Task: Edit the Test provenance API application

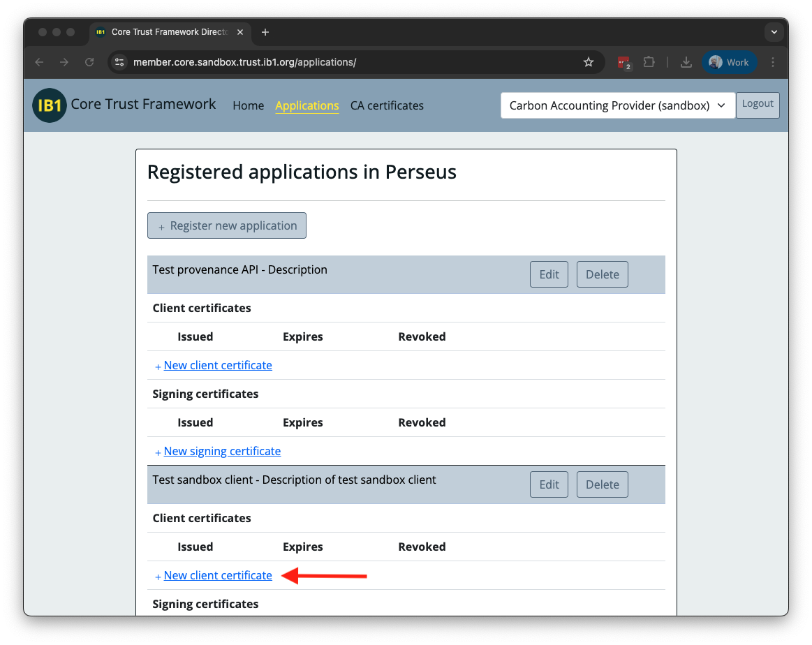Action: point(549,274)
